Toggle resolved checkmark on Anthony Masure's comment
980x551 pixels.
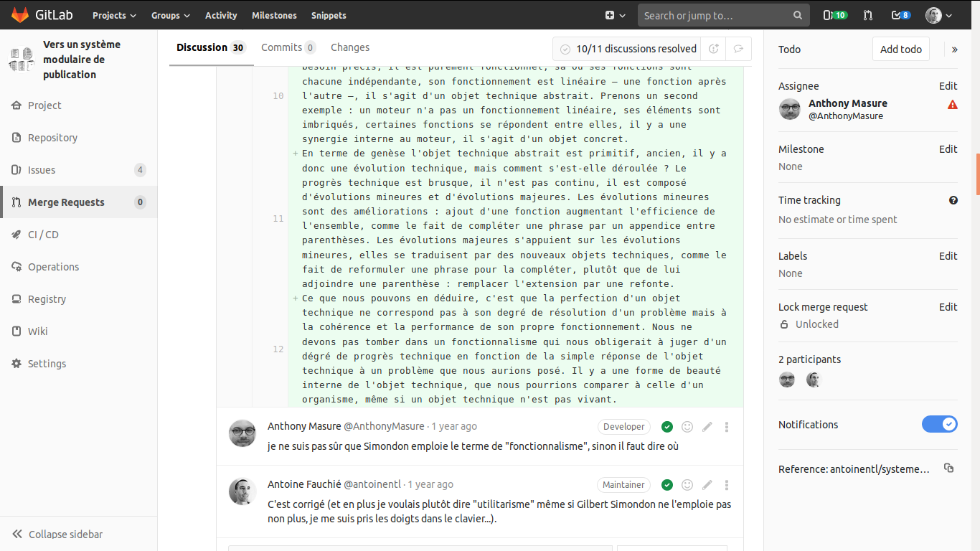point(667,427)
